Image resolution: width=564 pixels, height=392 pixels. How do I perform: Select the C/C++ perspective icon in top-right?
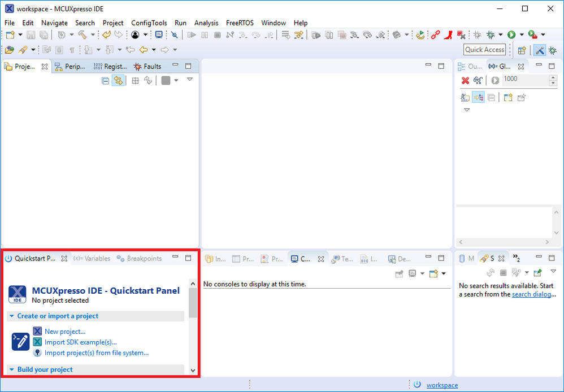tap(540, 50)
